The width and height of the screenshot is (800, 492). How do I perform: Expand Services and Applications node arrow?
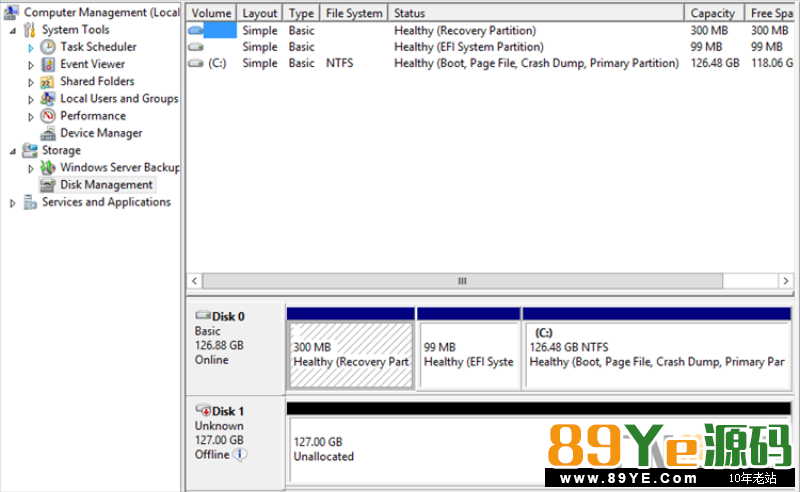tap(13, 203)
